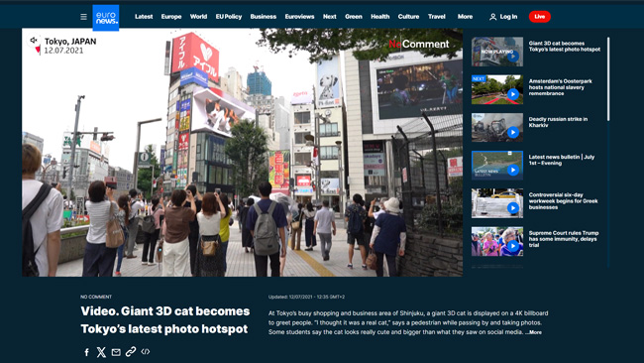Go to EU Policy section
This screenshot has height=363, width=644.
[229, 17]
